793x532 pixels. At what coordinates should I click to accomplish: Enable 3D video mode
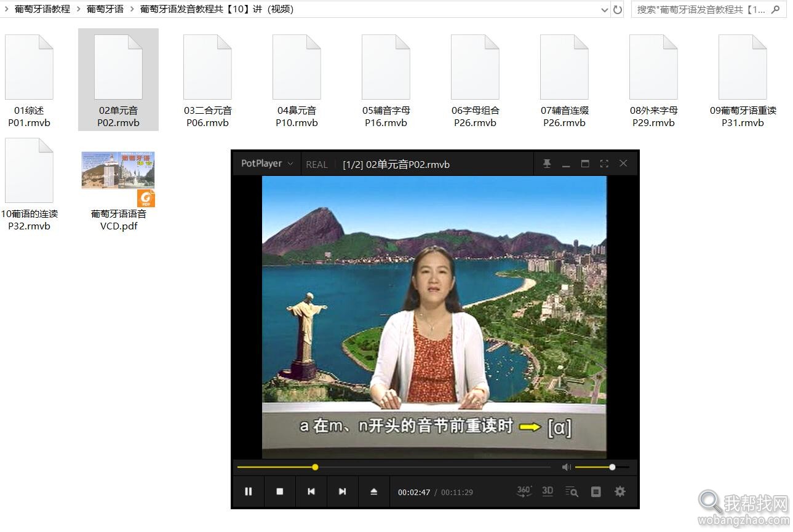point(547,491)
